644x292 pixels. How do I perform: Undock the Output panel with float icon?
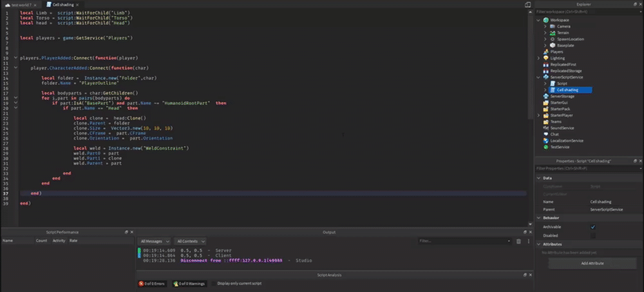coord(524,232)
